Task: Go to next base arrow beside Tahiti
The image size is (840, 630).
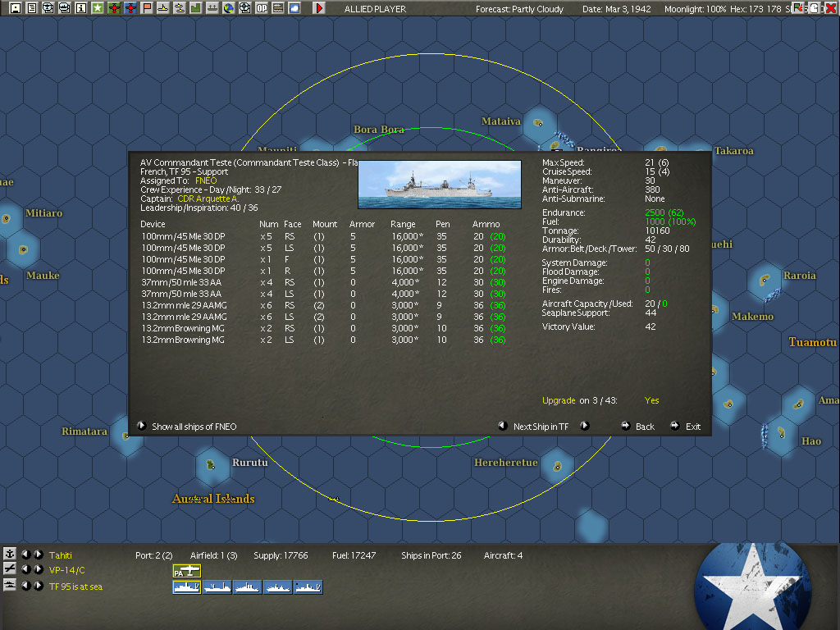Action: click(x=39, y=555)
